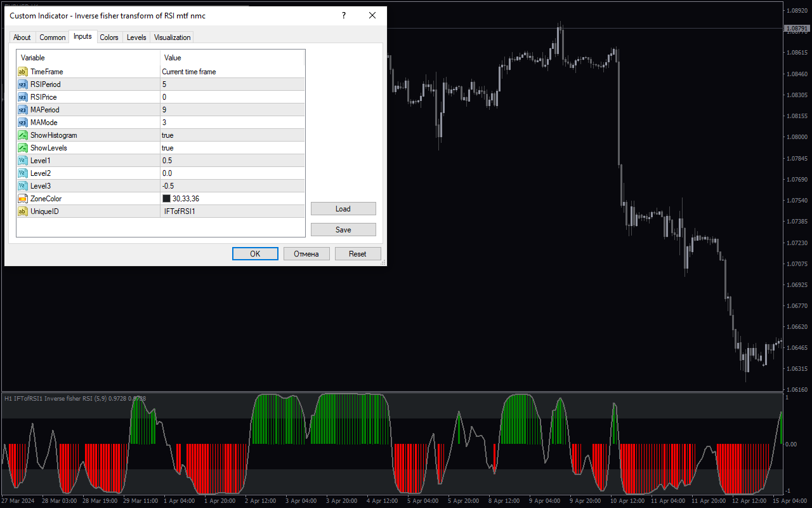This screenshot has width=812, height=508.
Task: Edit the MAMode value 3
Action: coord(233,123)
